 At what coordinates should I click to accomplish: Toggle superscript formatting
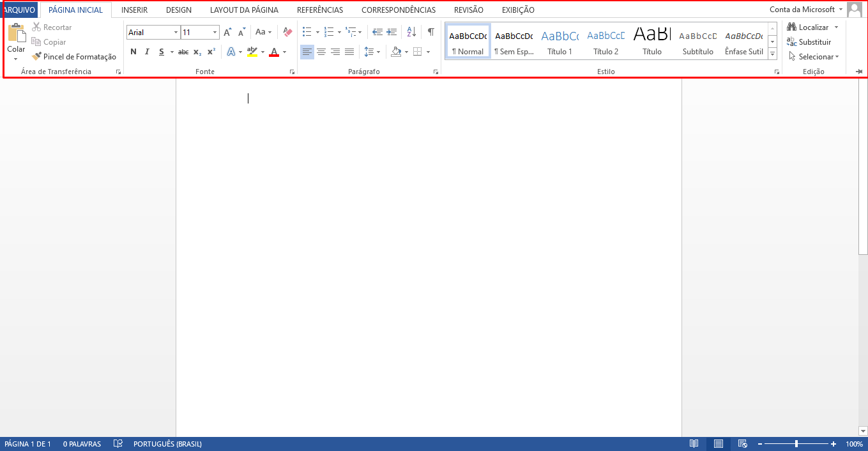tap(211, 52)
